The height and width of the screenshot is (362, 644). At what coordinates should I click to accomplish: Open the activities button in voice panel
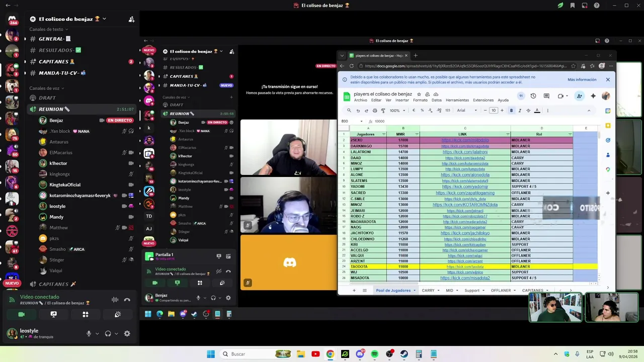[x=86, y=314]
